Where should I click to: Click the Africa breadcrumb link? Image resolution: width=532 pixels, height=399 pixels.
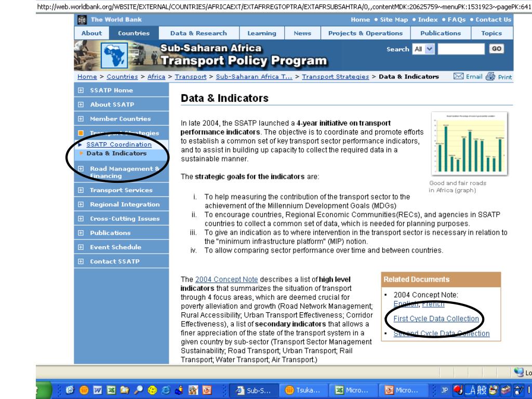pos(156,77)
